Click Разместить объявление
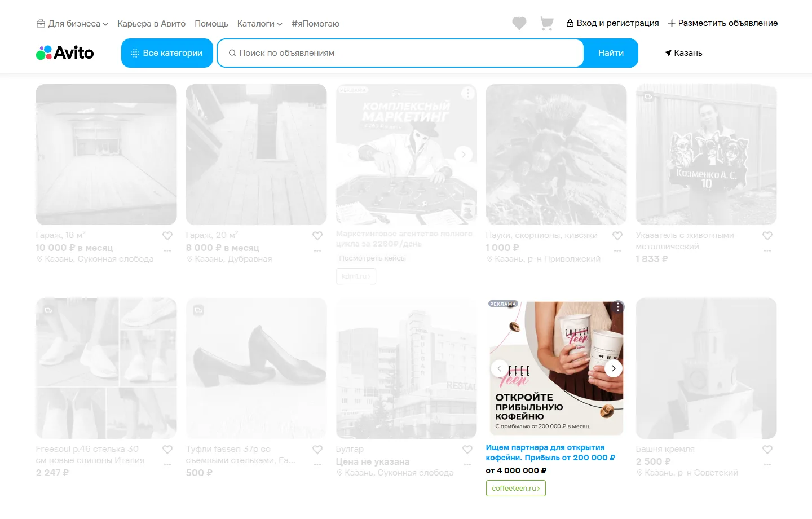 coord(723,23)
